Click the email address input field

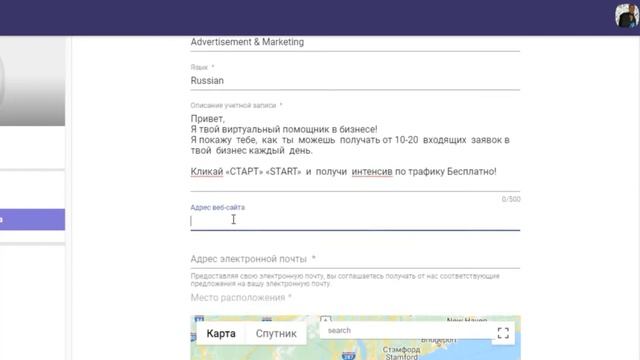point(355,259)
